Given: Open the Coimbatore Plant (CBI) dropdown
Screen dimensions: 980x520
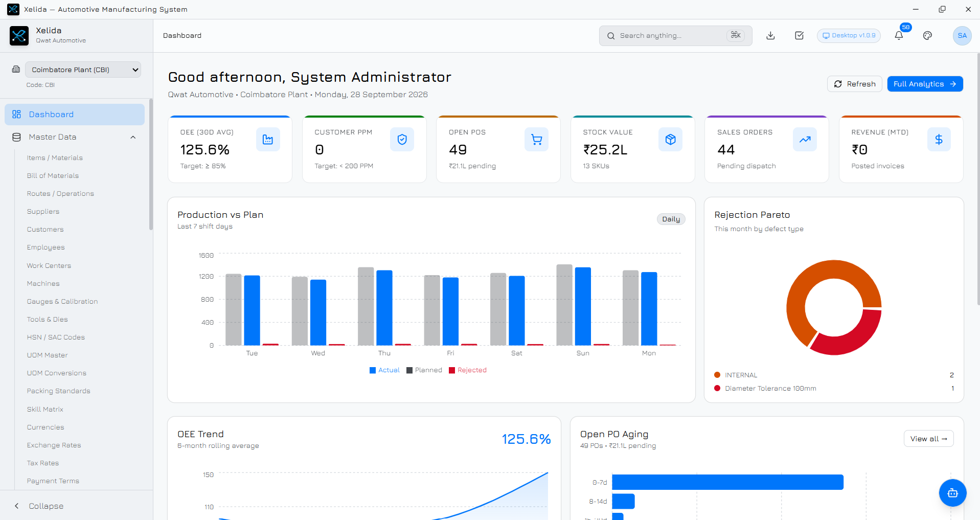Looking at the screenshot, I should (x=83, y=70).
